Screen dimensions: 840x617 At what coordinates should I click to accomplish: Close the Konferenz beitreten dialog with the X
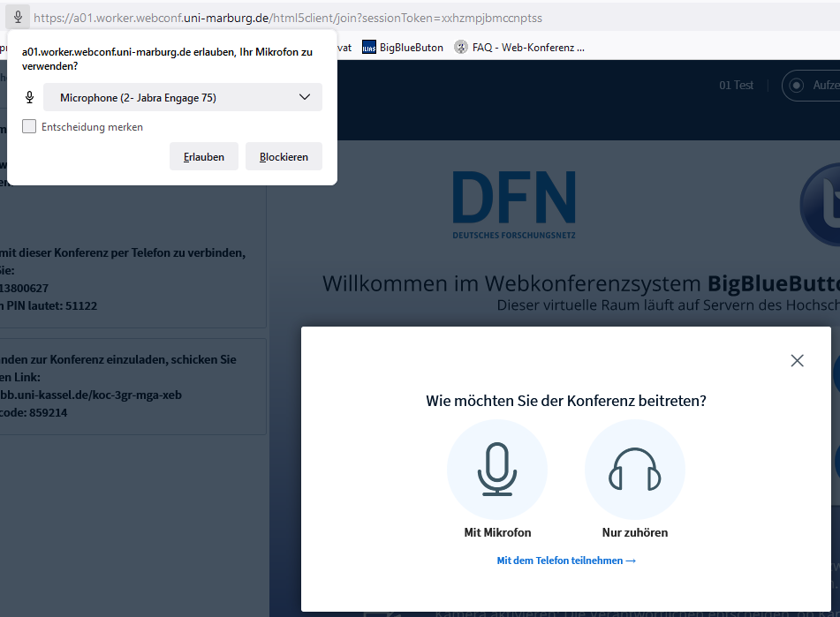point(797,360)
